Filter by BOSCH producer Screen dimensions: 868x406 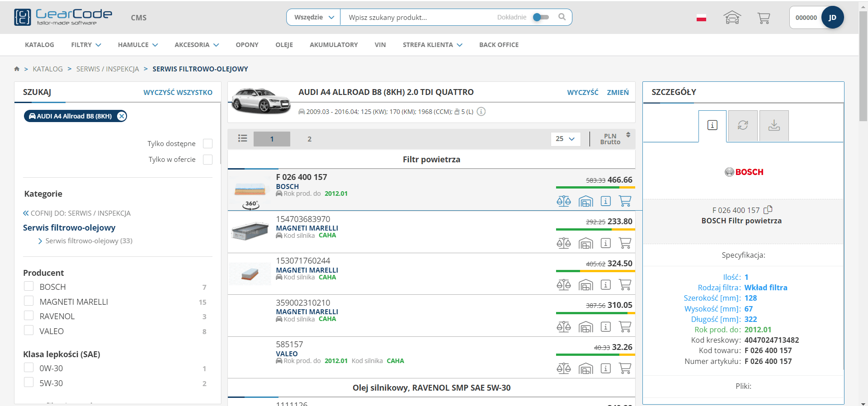(28, 286)
